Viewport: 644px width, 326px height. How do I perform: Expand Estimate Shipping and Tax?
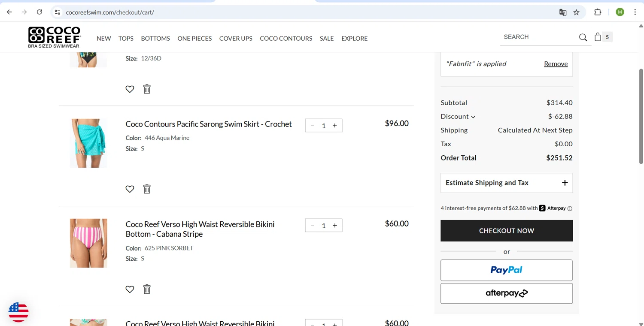click(507, 183)
